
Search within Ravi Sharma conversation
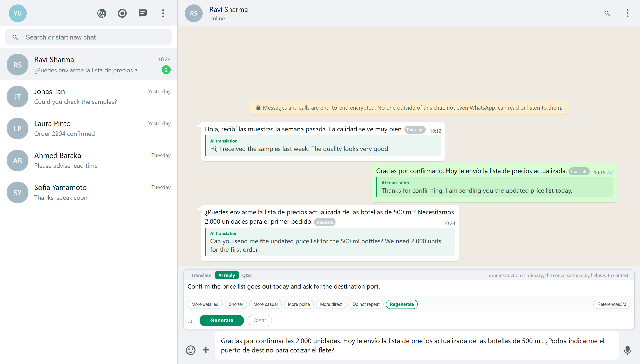click(607, 13)
